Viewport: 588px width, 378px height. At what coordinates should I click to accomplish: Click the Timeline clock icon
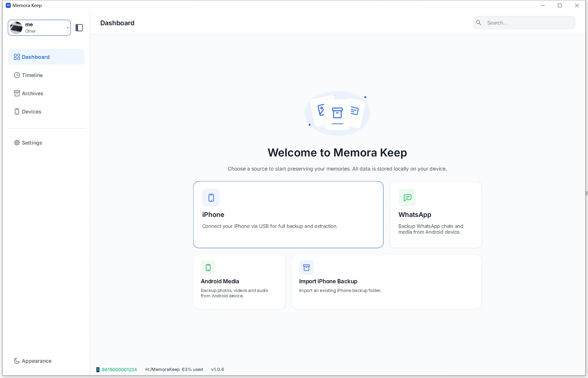17,75
